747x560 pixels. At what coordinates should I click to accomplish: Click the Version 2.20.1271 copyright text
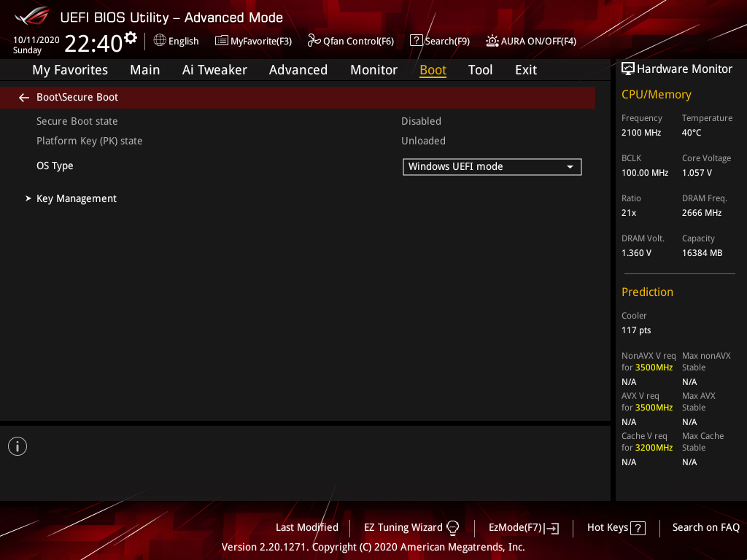point(373,547)
